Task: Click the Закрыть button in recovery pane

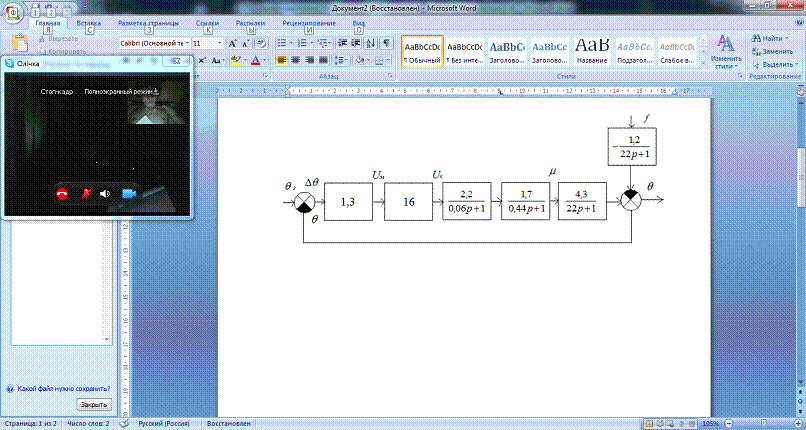Action: 94,404
